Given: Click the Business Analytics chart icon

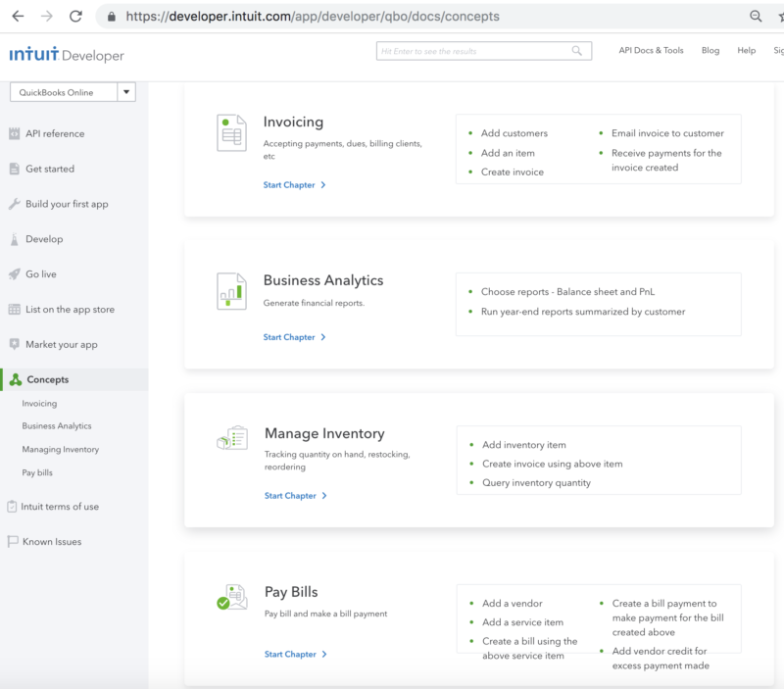Looking at the screenshot, I should pyautogui.click(x=231, y=291).
